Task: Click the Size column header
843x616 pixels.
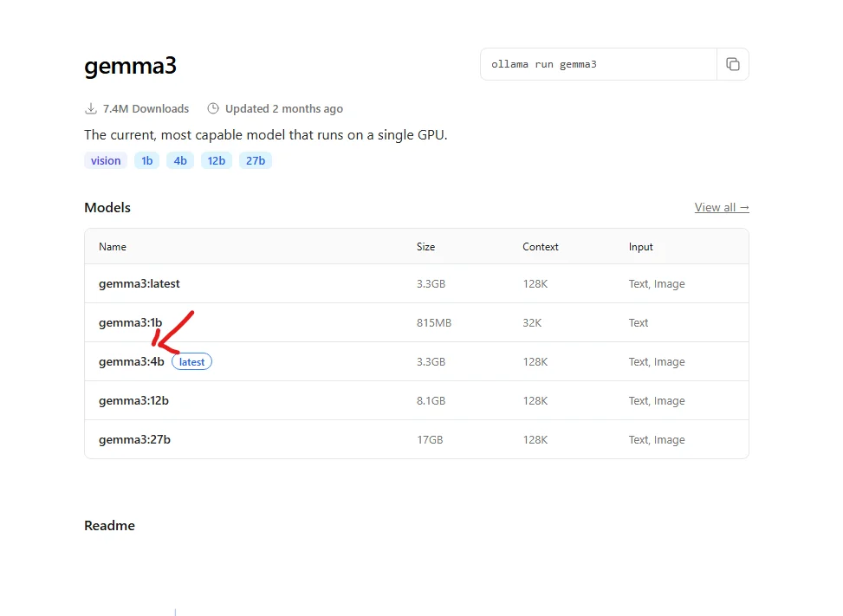Action: [425, 247]
